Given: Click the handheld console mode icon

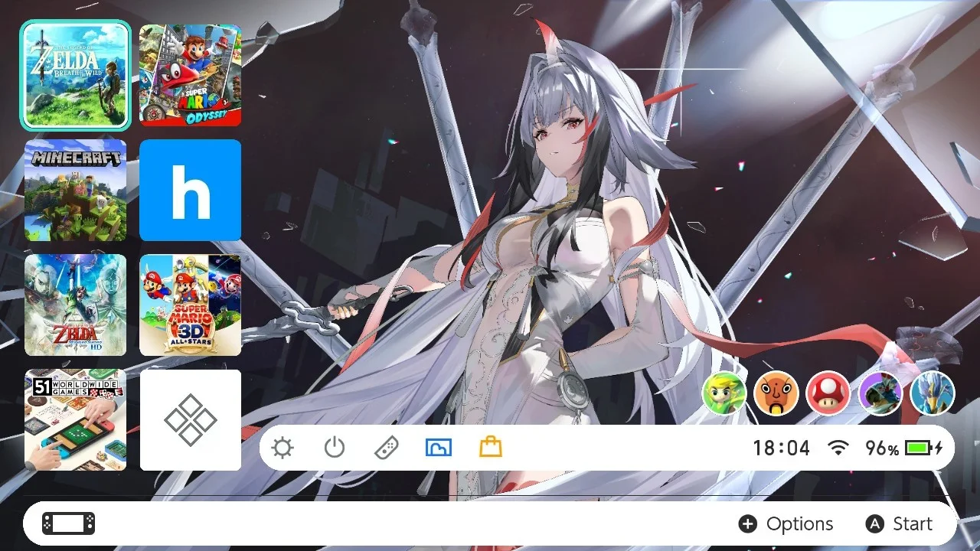Looking at the screenshot, I should (x=69, y=523).
